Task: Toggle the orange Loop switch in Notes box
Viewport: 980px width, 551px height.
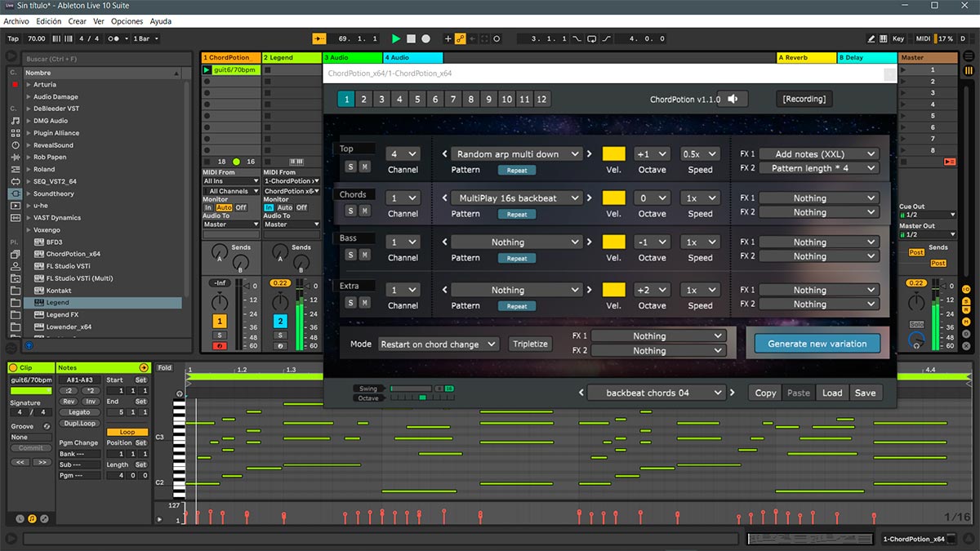Action: tap(127, 432)
